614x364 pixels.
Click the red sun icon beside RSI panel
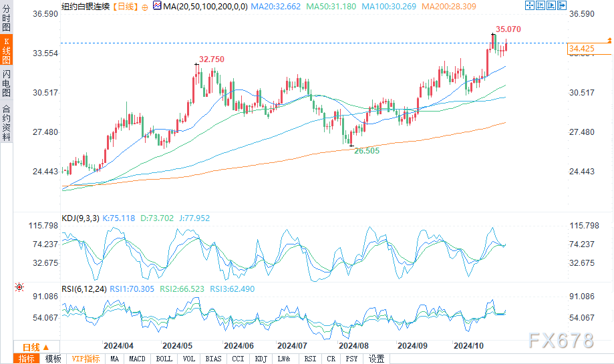pyautogui.click(x=19, y=287)
